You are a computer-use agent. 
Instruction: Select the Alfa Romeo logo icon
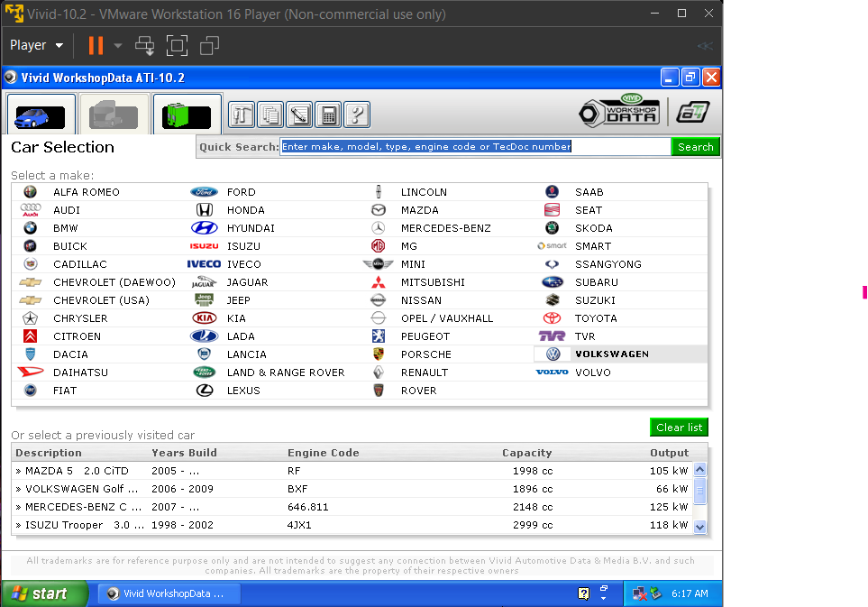pos(31,192)
